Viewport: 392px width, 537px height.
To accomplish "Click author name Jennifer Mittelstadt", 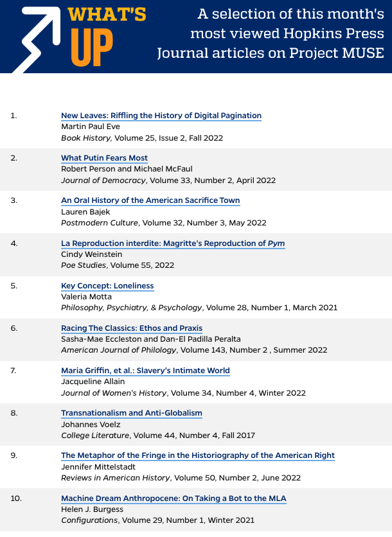I will pyautogui.click(x=98, y=467).
